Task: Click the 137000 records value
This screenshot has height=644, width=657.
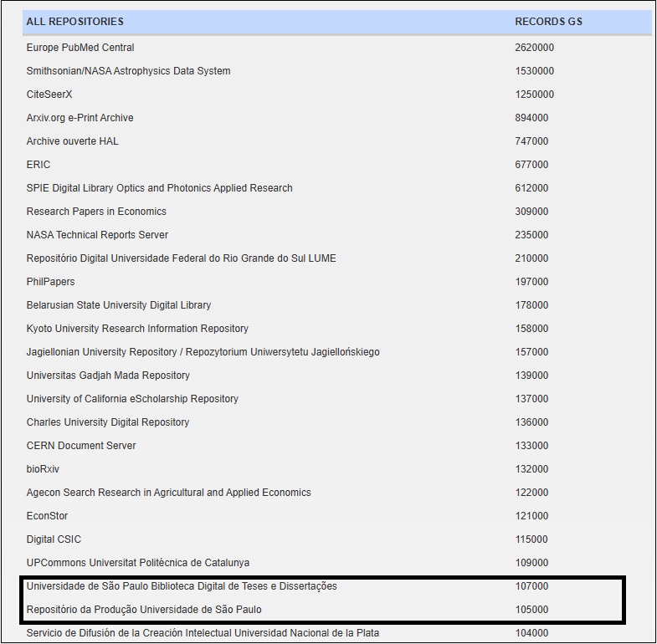Action: tap(531, 400)
